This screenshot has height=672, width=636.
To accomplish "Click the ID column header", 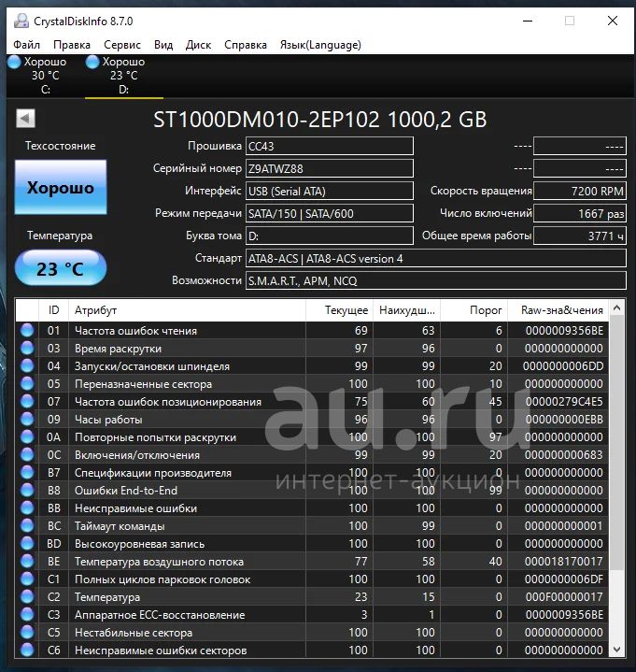I will click(53, 310).
